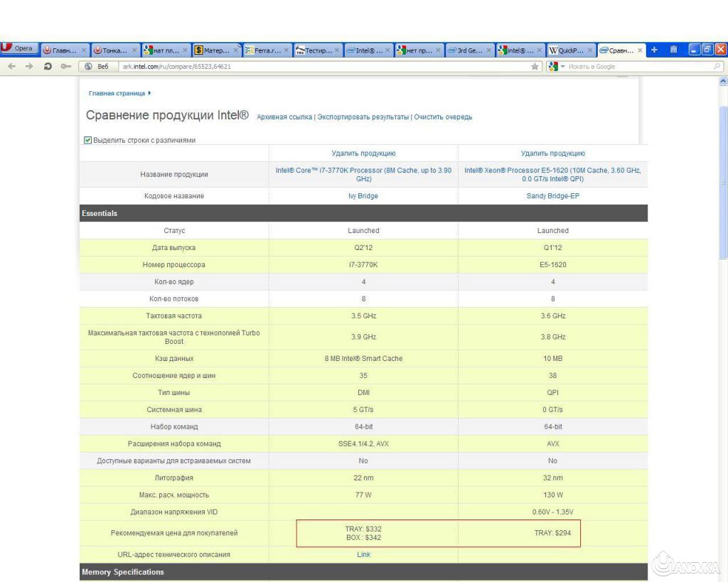728x582 pixels.
Task: Select the '0.60V - 1.35V' voltage value
Action: pos(553,512)
